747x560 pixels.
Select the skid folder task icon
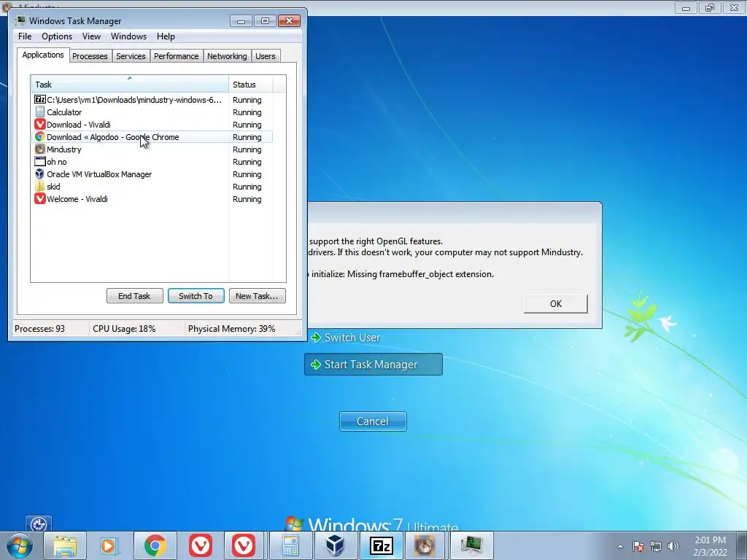[x=40, y=186]
